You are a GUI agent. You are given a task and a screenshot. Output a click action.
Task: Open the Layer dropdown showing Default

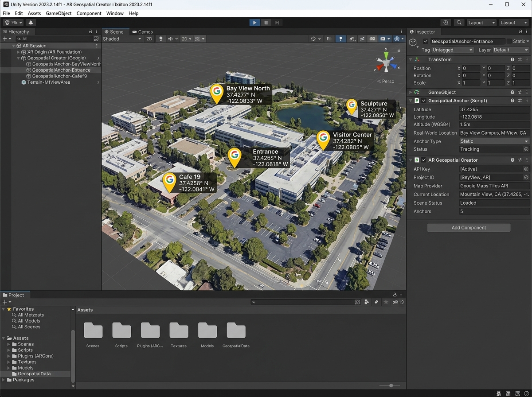tap(511, 50)
